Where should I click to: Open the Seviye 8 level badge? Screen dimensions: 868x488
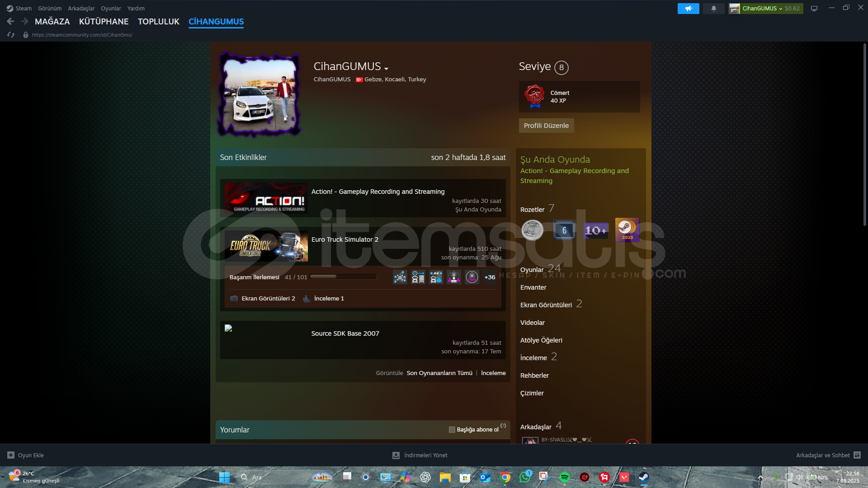point(561,67)
